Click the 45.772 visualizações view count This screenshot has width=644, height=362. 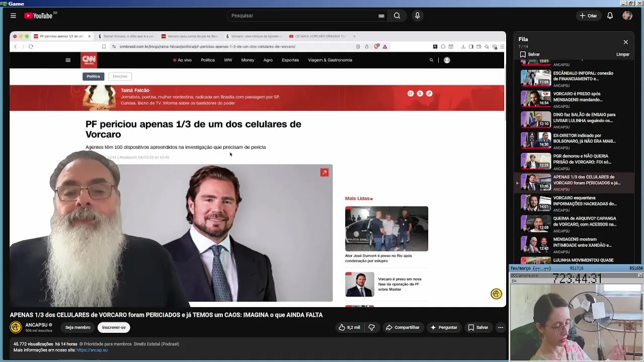pos(33,344)
